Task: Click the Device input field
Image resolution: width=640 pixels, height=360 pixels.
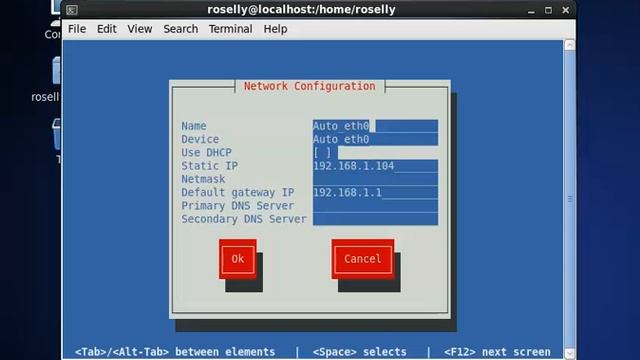Action: tap(376, 139)
